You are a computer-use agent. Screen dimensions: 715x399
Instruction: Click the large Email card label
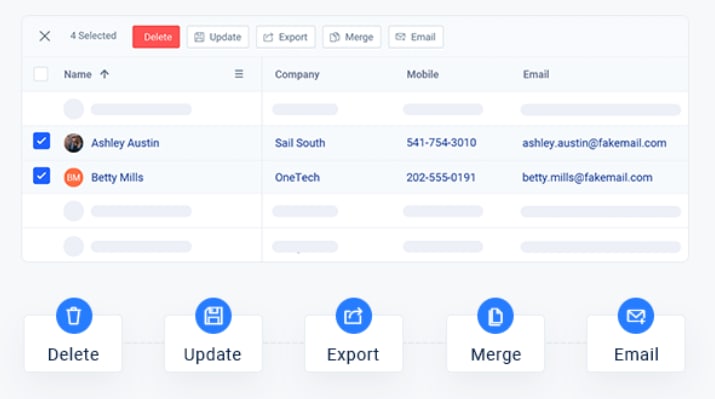(x=636, y=354)
